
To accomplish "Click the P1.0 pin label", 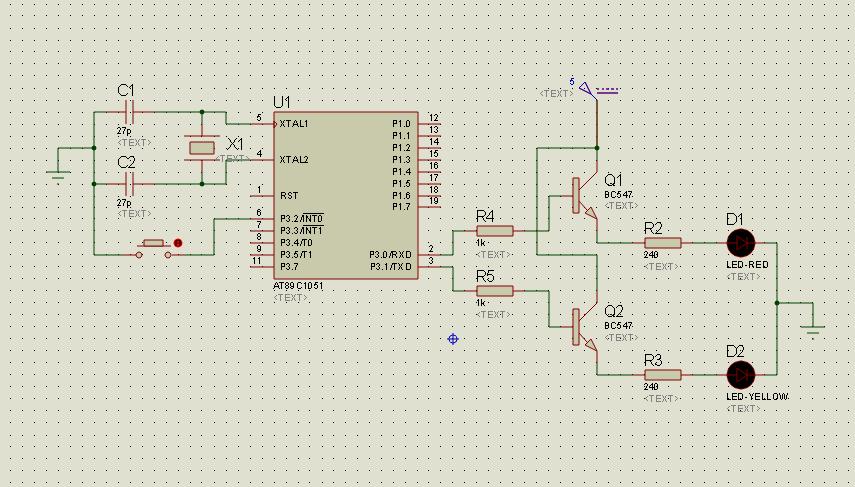I will [401, 124].
